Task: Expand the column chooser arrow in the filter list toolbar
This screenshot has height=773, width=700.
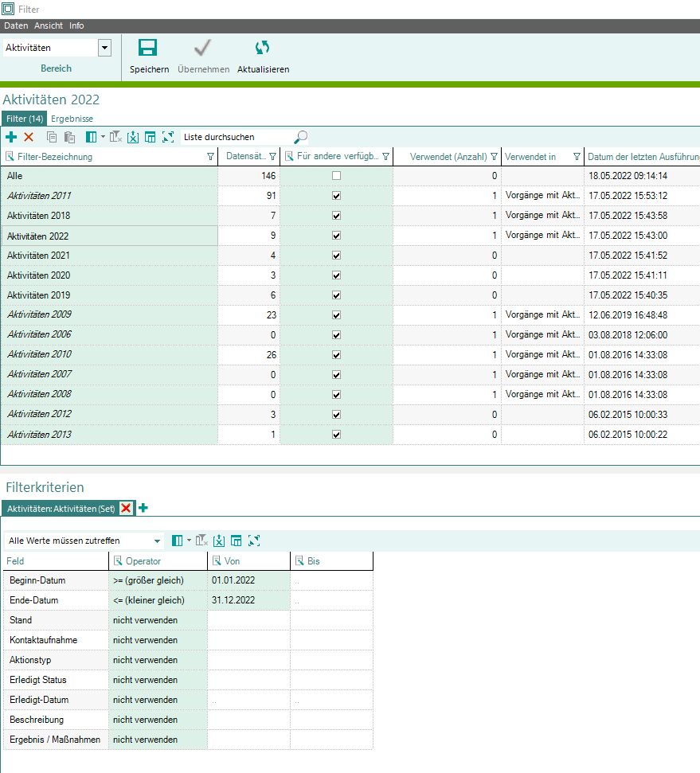Action: (103, 137)
